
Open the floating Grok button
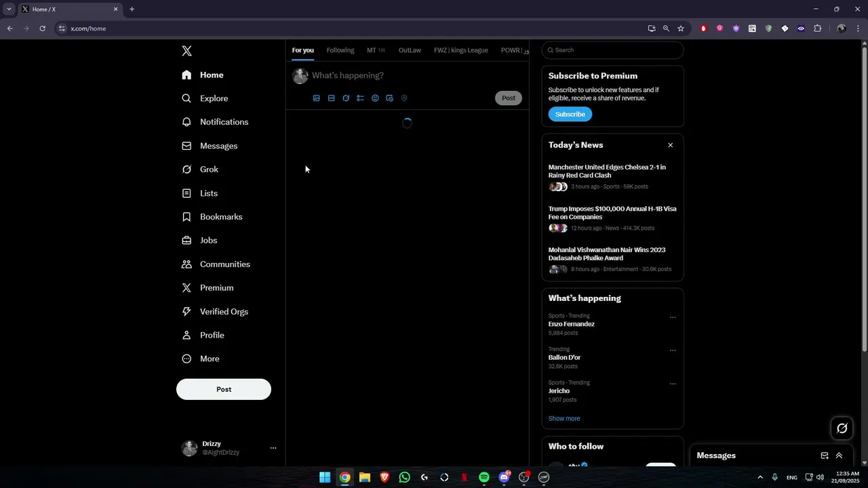(842, 428)
